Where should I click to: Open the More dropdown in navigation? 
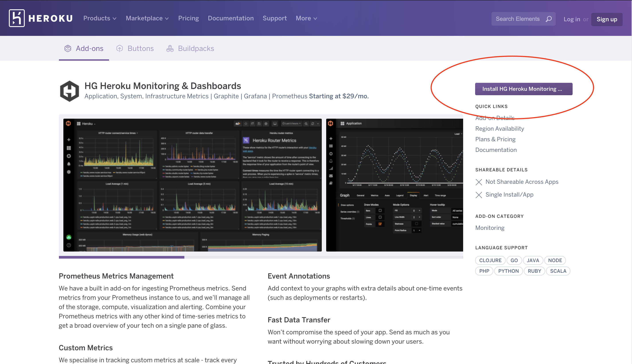click(306, 18)
